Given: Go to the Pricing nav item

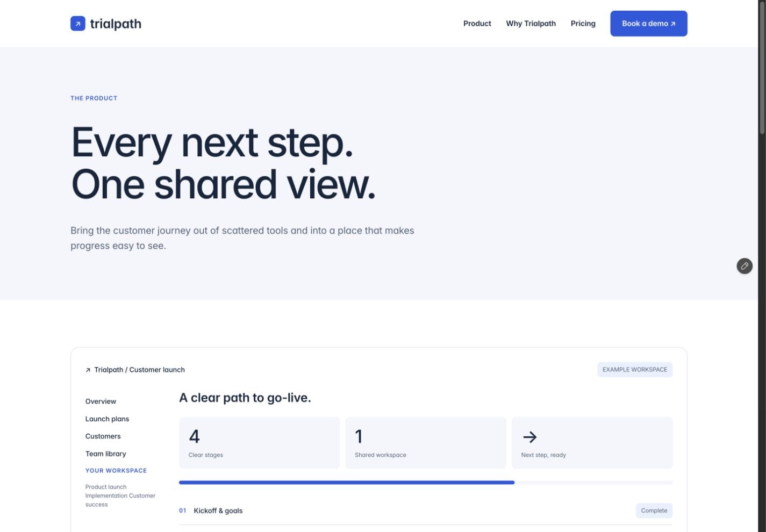Looking at the screenshot, I should click(583, 24).
